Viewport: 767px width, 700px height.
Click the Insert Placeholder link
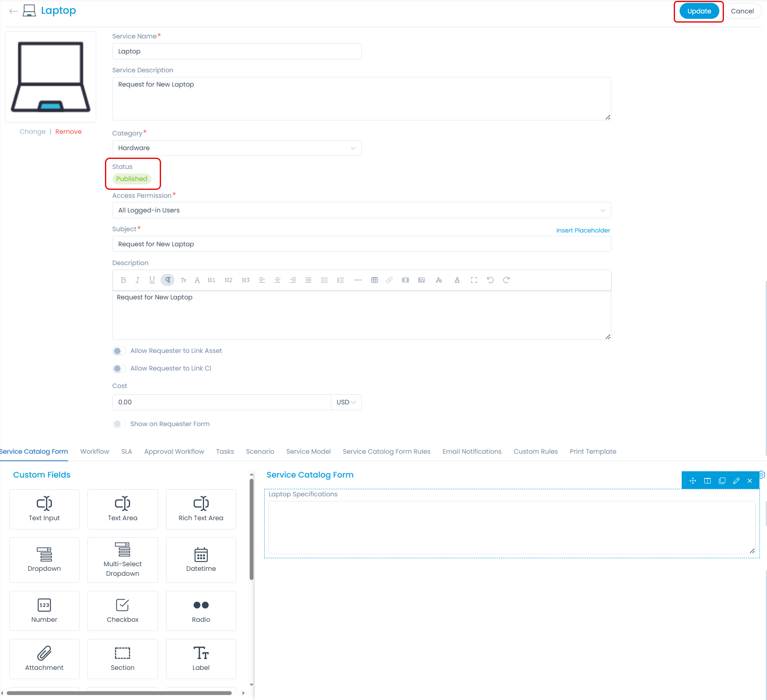click(x=583, y=230)
